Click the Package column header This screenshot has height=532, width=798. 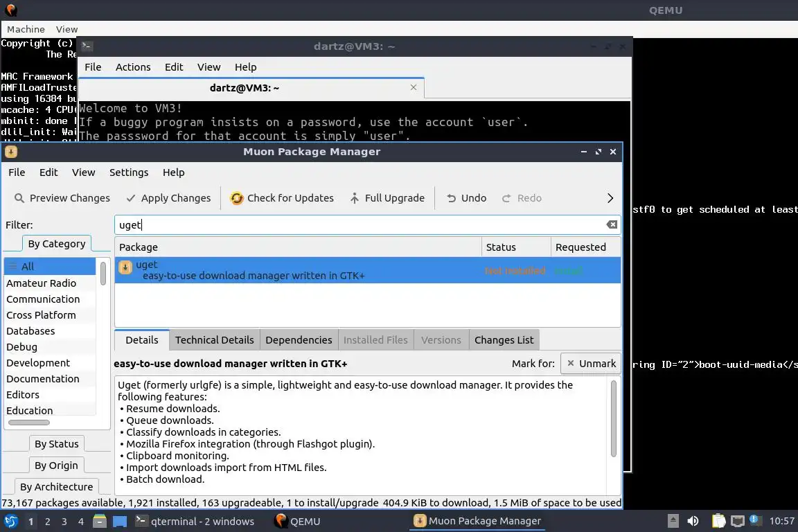pyautogui.click(x=299, y=247)
